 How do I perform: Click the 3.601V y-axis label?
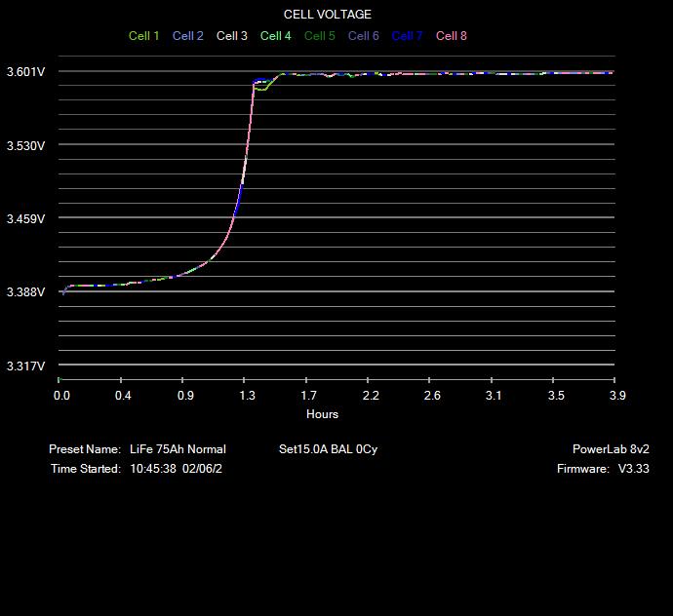tap(26, 72)
